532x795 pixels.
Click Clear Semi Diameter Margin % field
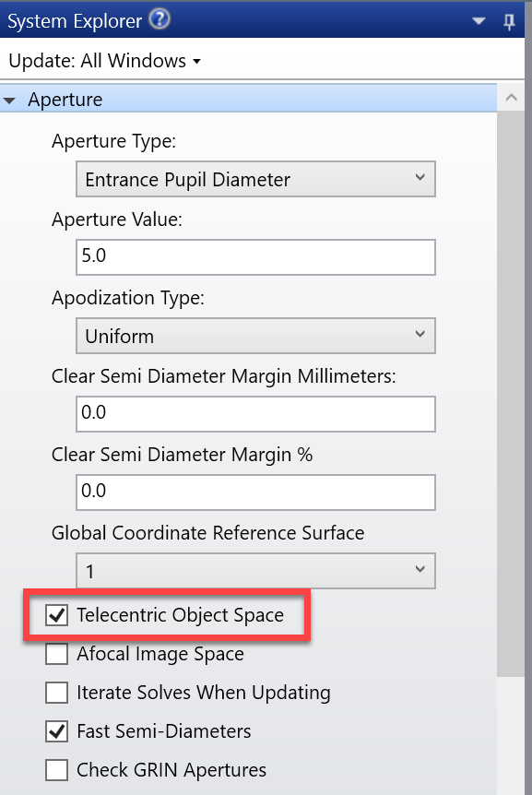255,492
